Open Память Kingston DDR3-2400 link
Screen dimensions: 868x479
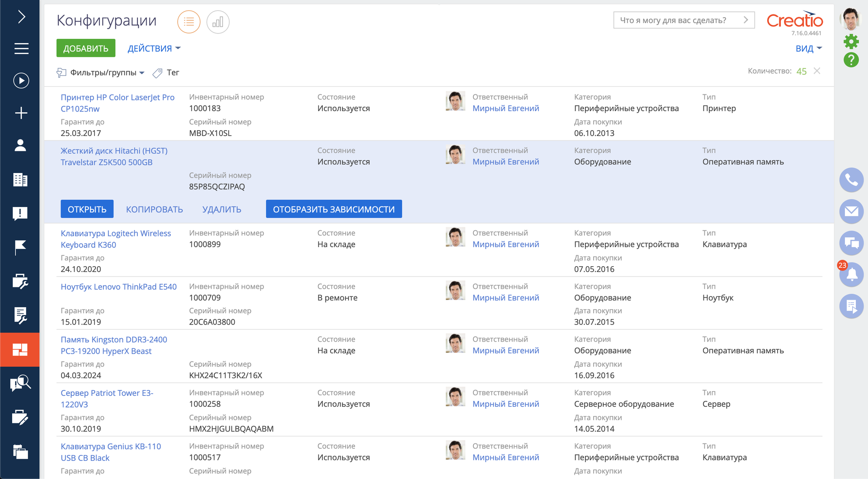pos(114,345)
